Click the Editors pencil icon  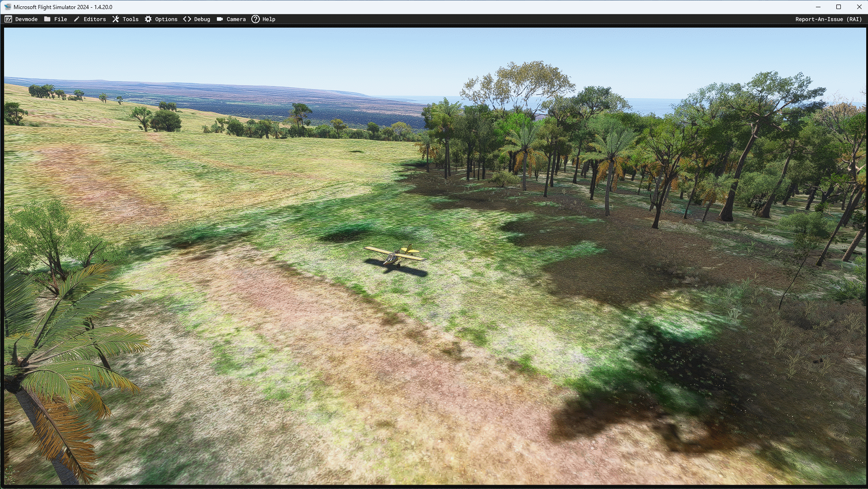tap(77, 19)
